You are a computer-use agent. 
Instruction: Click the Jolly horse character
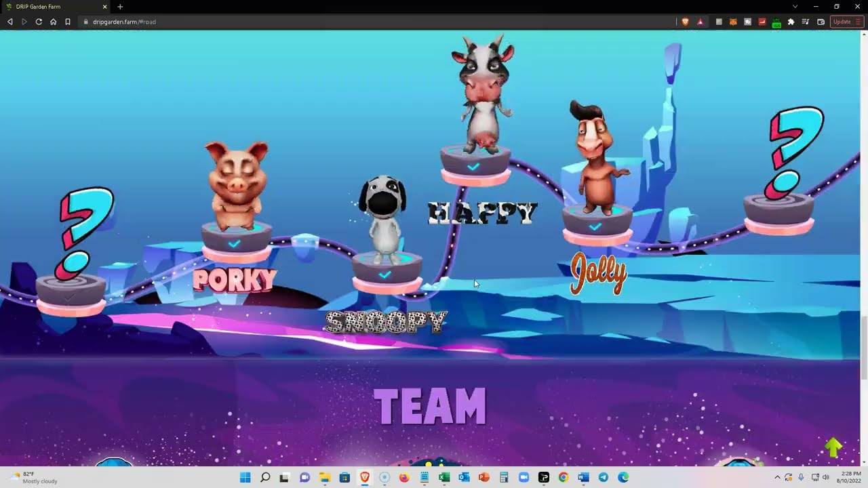point(599,157)
